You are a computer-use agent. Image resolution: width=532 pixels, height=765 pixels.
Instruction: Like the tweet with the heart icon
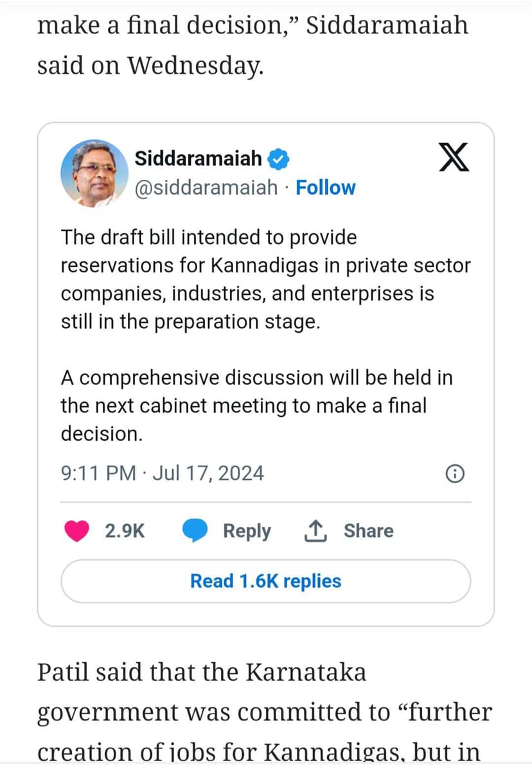77,531
